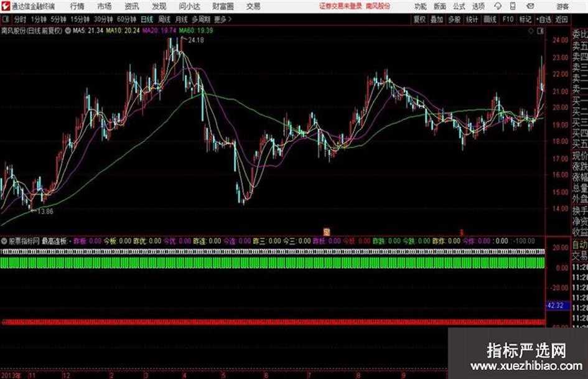The image size is (588, 379).
Task: Open the 财富圈 menu
Action: click(223, 6)
